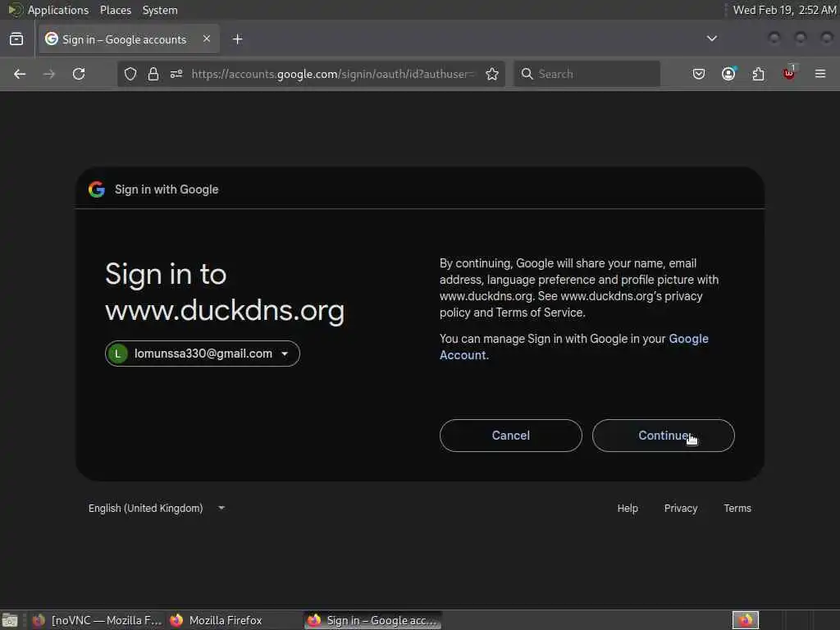
Task: Open the Terms link
Action: 737,508
